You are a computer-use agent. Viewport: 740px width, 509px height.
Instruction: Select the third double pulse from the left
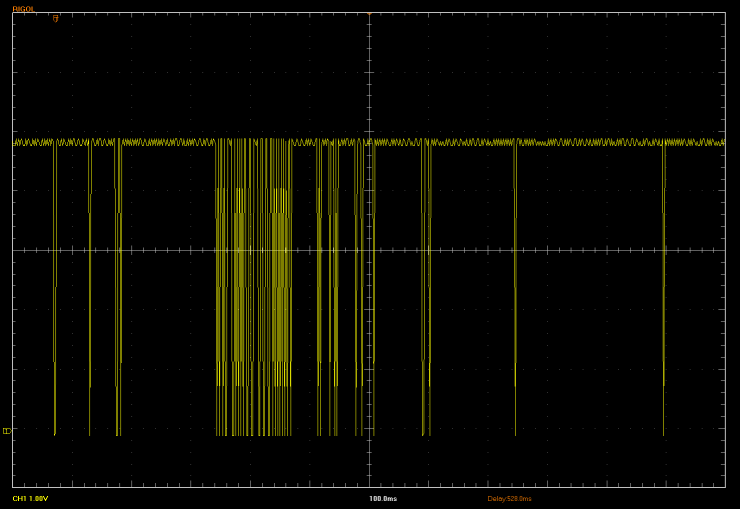(118, 290)
